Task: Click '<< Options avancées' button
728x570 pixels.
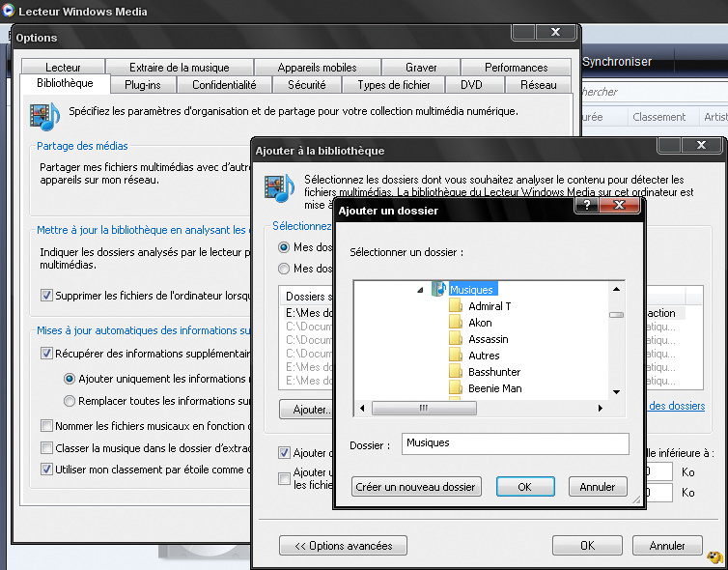Action: (x=343, y=546)
